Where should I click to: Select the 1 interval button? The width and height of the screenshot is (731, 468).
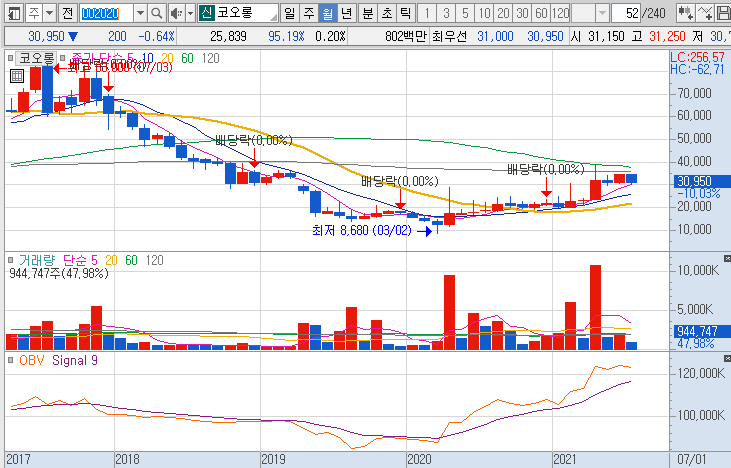[x=427, y=13]
